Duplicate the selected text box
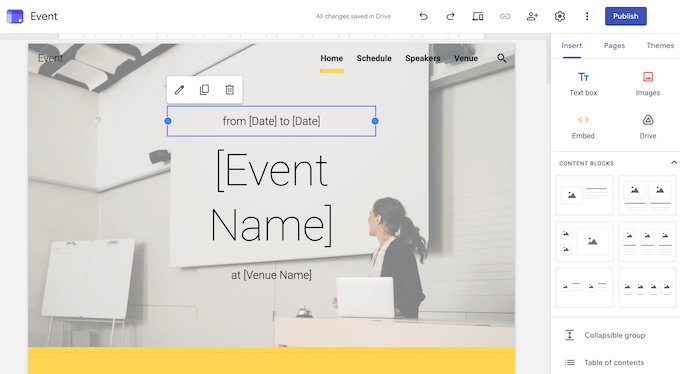The height and width of the screenshot is (374, 680). pos(204,90)
